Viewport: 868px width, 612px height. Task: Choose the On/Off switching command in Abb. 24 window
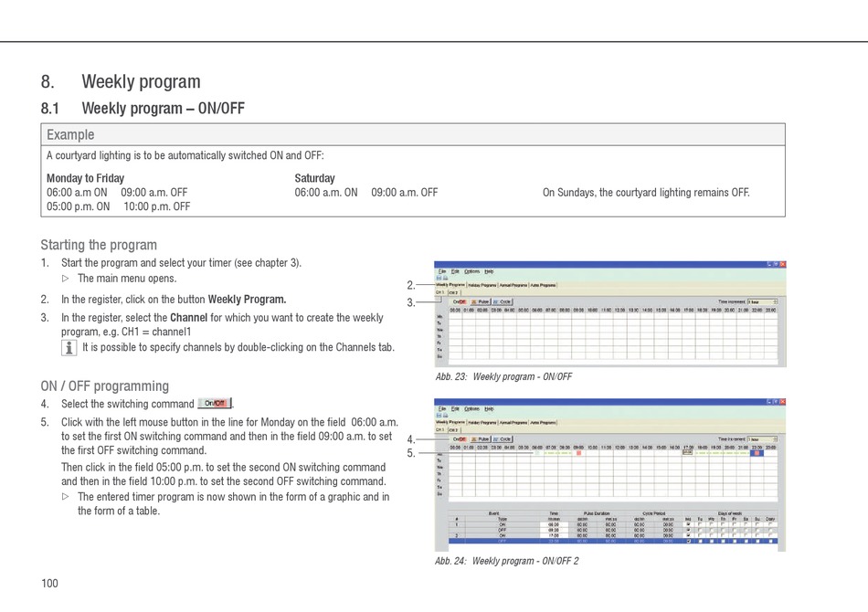460,439
